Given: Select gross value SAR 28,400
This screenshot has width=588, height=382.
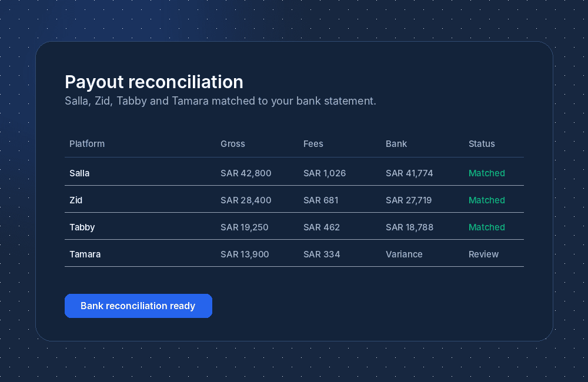Looking at the screenshot, I should coord(246,200).
